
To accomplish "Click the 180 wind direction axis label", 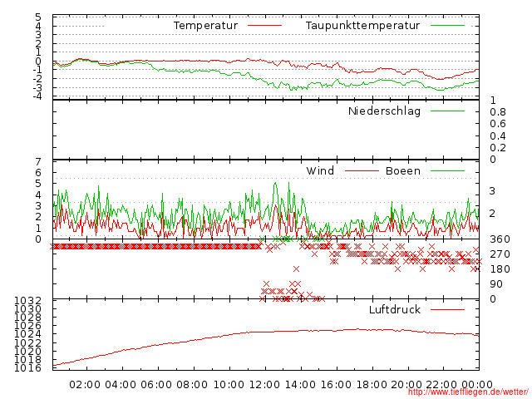I will [x=500, y=269].
